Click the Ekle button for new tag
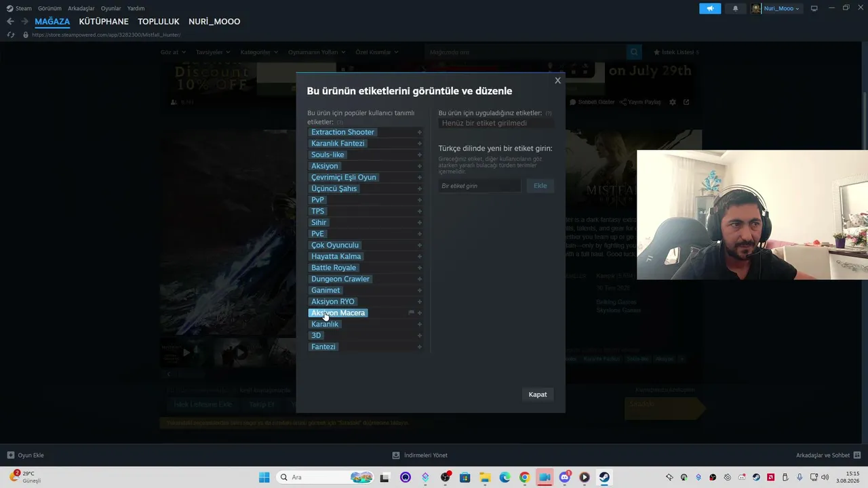Screen dimensions: 868x488 540,186
